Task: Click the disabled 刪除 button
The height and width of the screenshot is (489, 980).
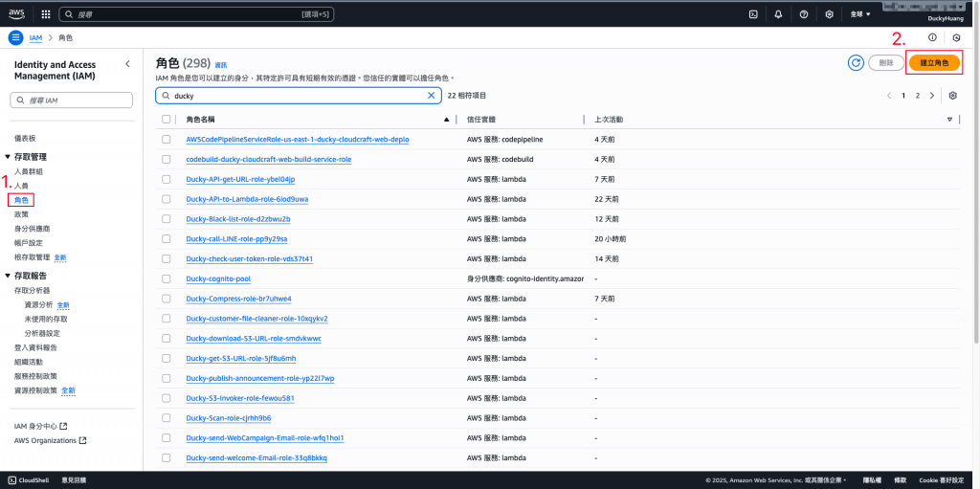Action: tap(885, 63)
